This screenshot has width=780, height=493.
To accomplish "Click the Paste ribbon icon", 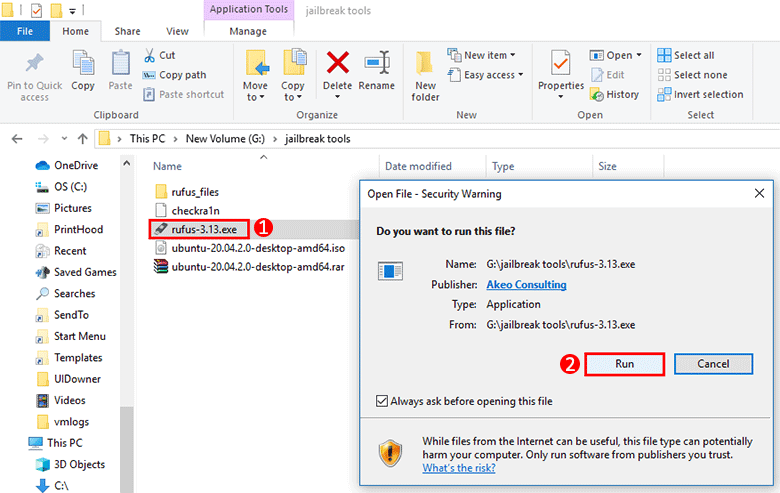I will point(120,65).
